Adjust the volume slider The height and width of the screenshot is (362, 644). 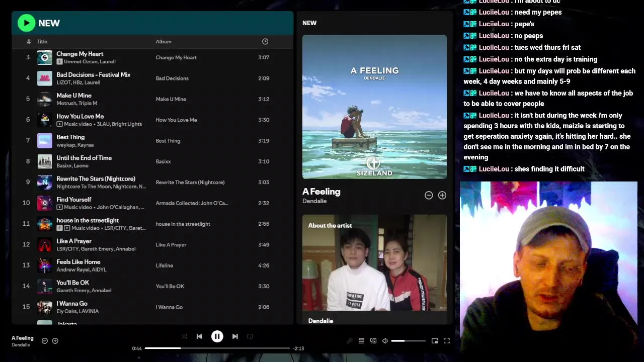click(x=408, y=341)
